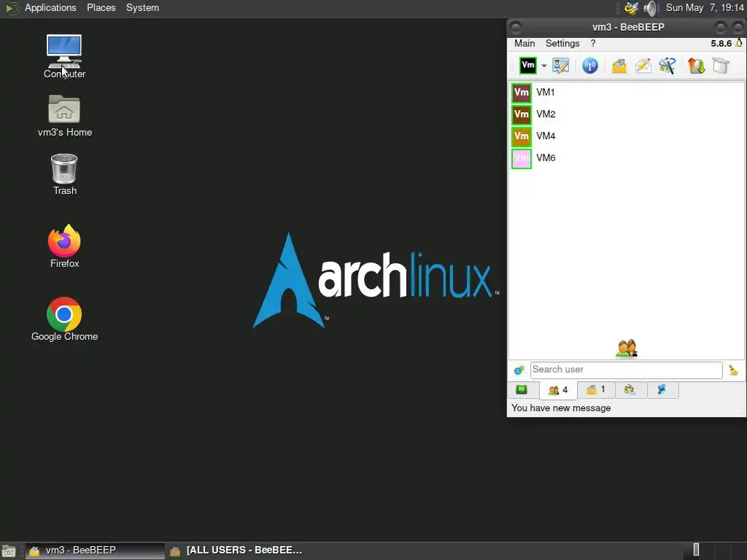Select user VM2 in the list
This screenshot has width=747, height=560.
(627, 114)
